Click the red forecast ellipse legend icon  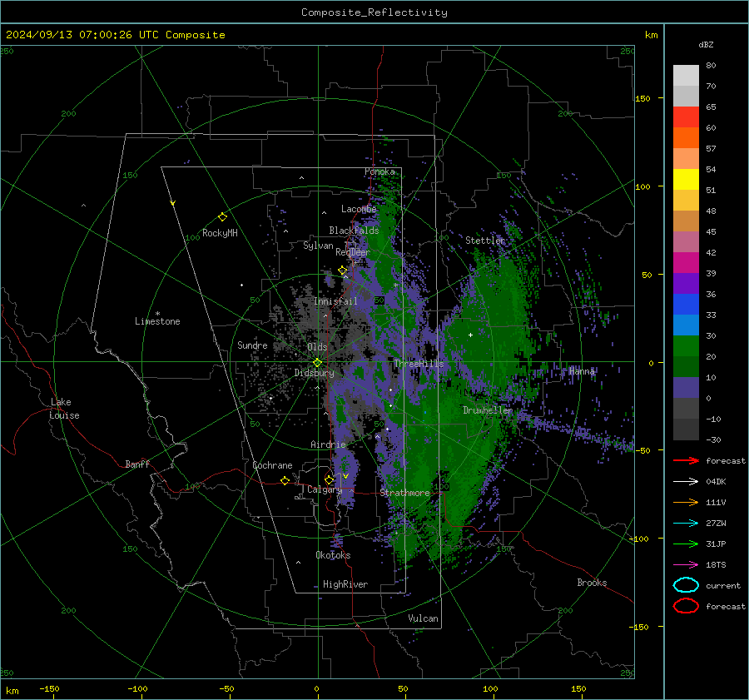[686, 606]
